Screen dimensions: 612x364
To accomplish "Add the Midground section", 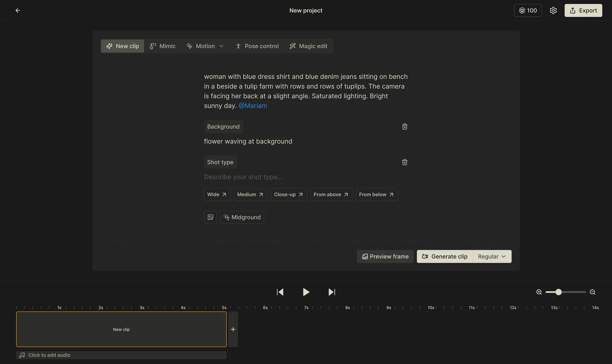I will tap(242, 217).
